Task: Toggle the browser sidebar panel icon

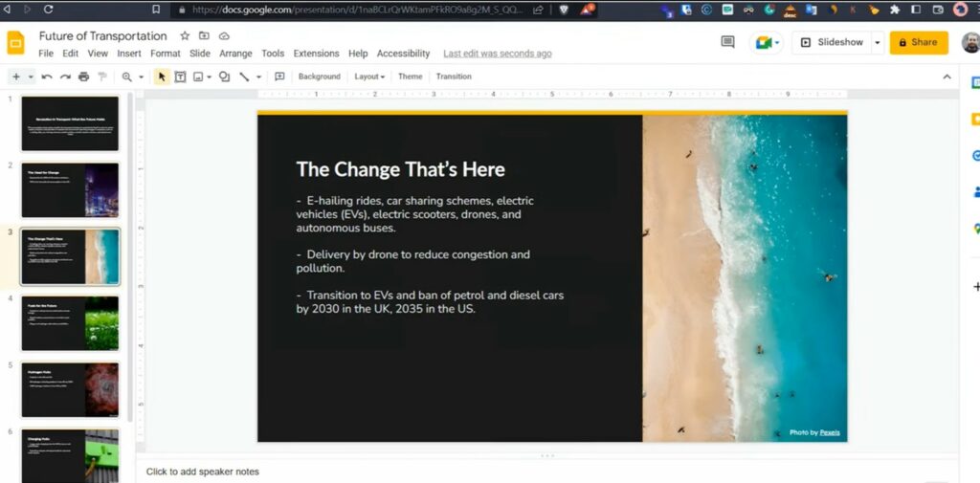Action: (916, 10)
